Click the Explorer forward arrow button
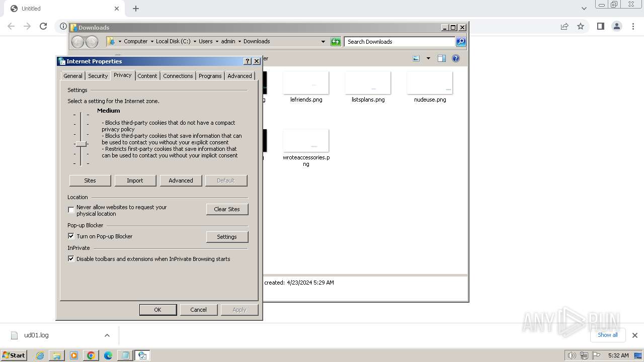 coord(92,42)
